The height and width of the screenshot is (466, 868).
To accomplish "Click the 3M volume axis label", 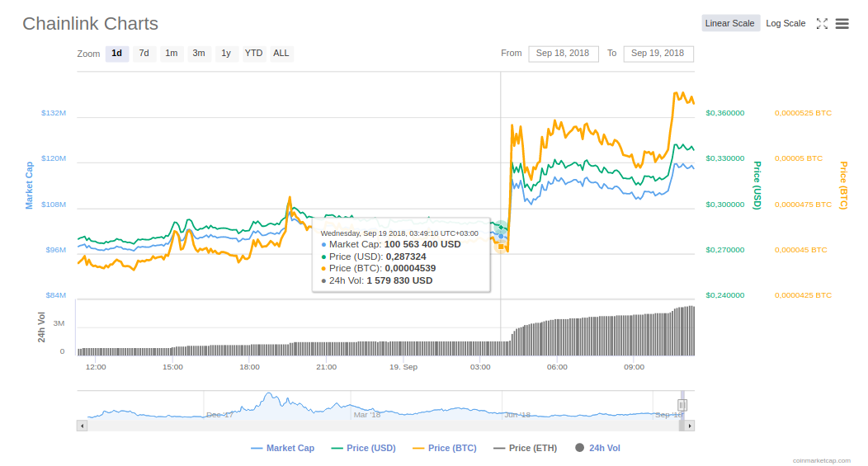I will coord(59,323).
